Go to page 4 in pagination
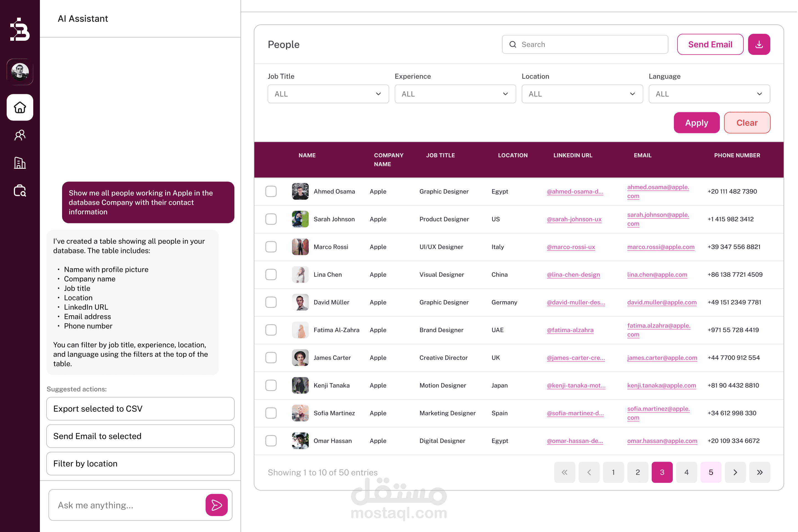798x532 pixels. tap(686, 472)
